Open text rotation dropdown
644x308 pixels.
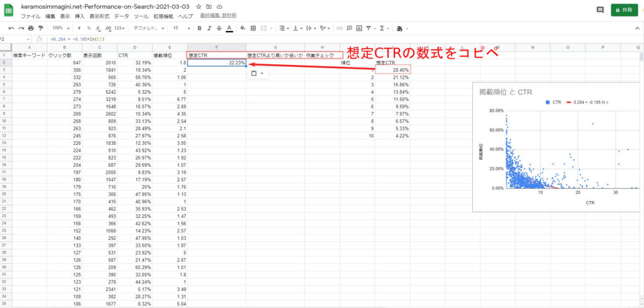point(325,28)
